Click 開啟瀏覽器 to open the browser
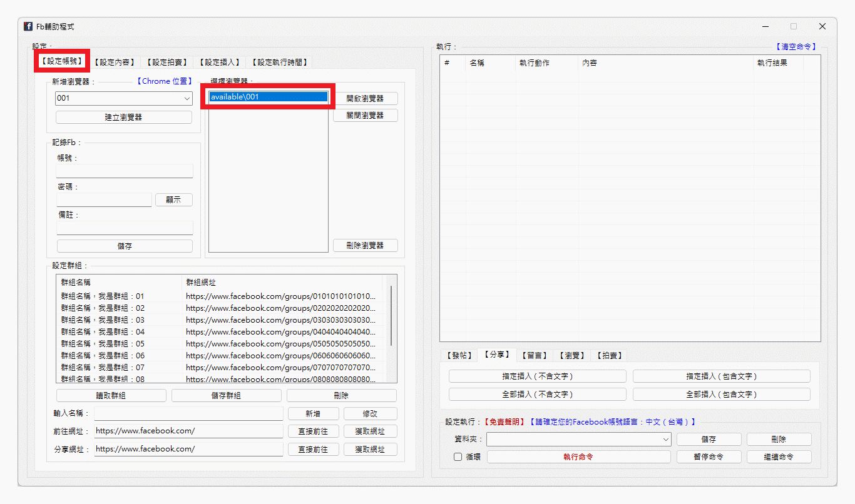Viewport: 855px width, 504px height. pos(365,98)
